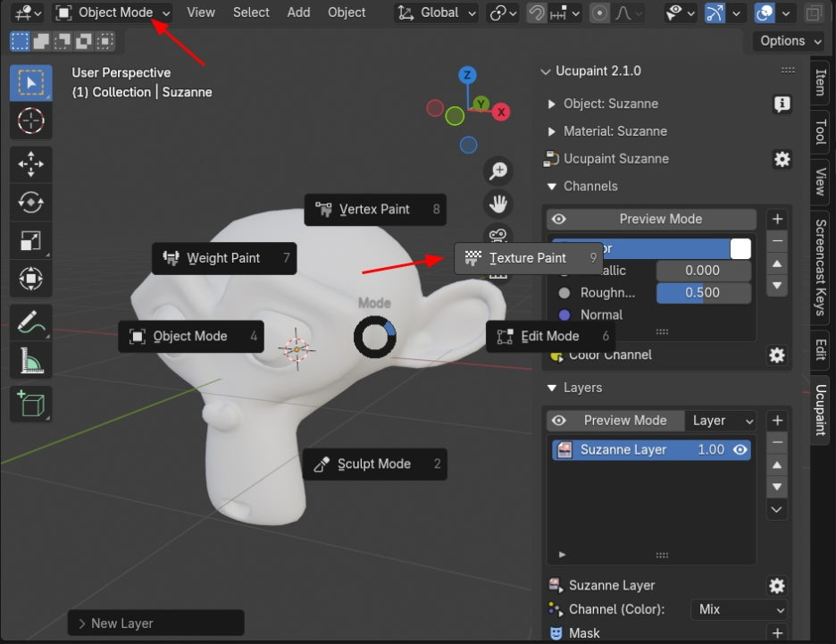Toggle viewport gizmo display button

715,13
